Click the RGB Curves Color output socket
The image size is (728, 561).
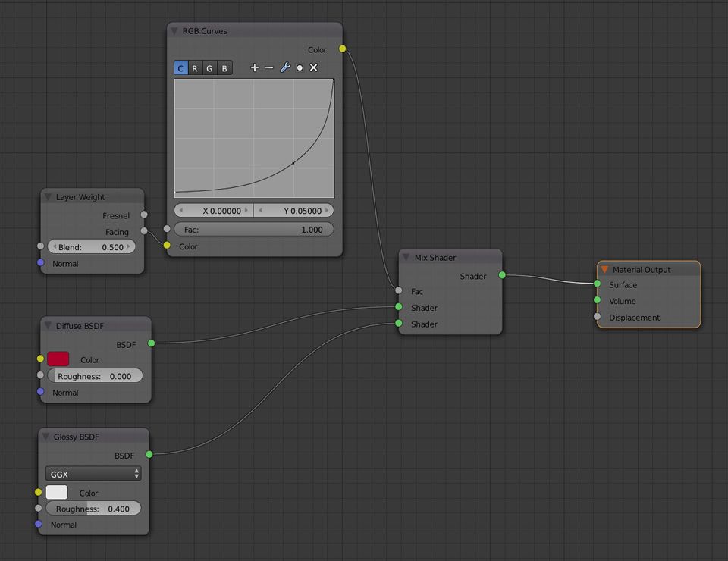point(342,49)
